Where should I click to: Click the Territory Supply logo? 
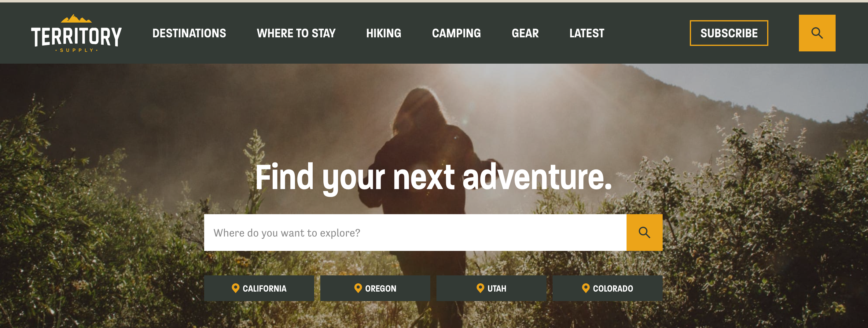coord(76,33)
